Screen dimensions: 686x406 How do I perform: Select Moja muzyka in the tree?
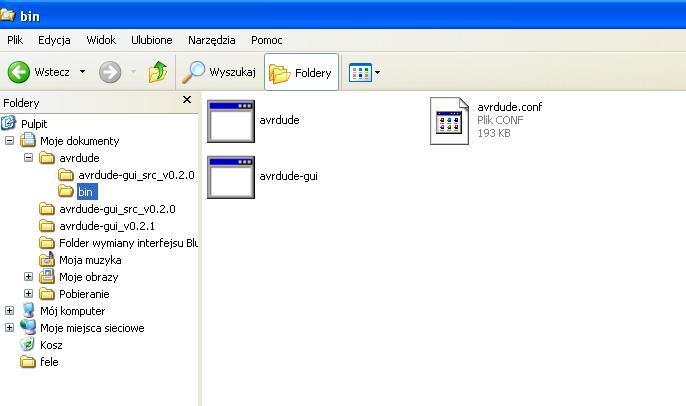coord(90,260)
